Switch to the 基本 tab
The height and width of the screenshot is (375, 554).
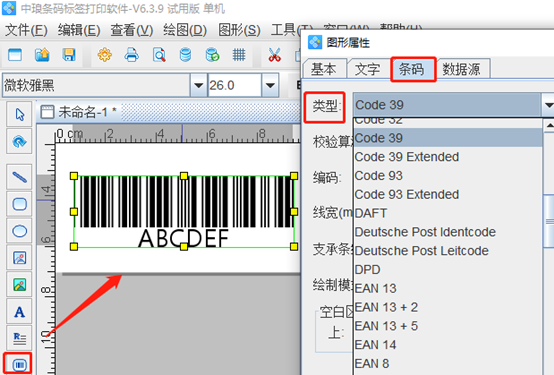tap(323, 69)
